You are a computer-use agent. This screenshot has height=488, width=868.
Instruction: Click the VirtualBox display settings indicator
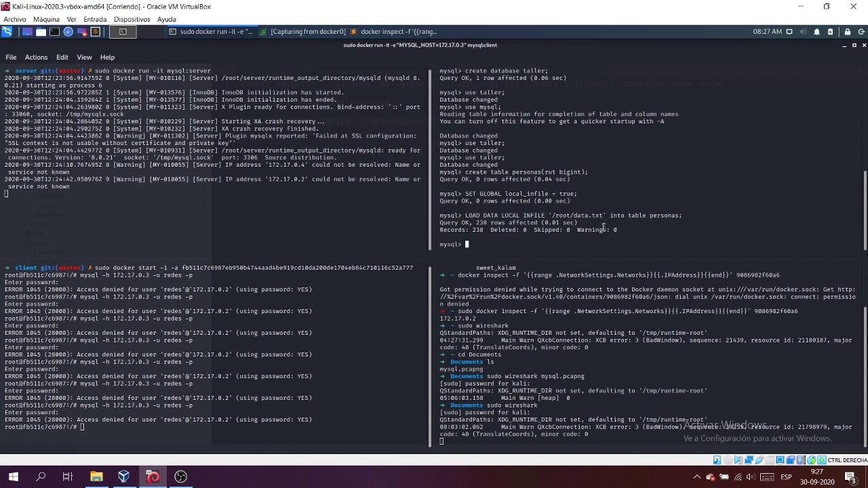(780, 460)
